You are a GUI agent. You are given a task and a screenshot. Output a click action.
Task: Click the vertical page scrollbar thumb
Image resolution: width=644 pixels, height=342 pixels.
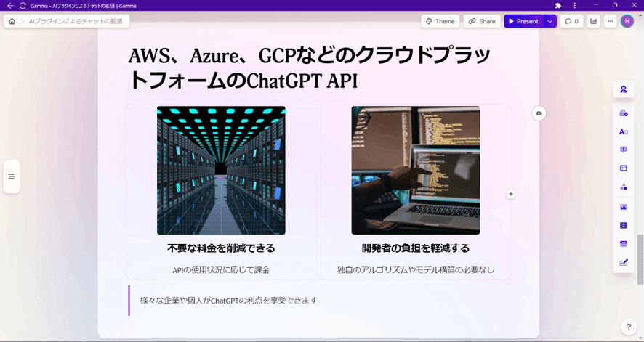[640, 259]
